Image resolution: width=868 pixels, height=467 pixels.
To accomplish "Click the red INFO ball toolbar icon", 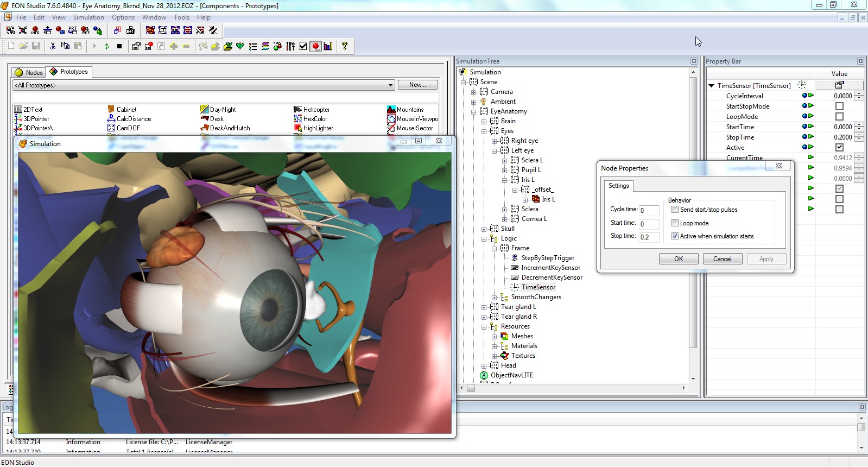I will click(35, 30).
